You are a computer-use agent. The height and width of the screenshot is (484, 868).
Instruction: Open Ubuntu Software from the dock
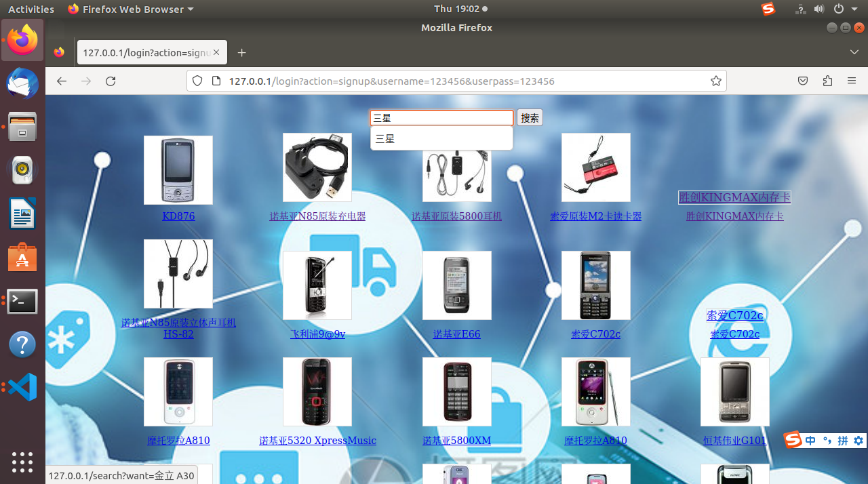click(x=22, y=258)
